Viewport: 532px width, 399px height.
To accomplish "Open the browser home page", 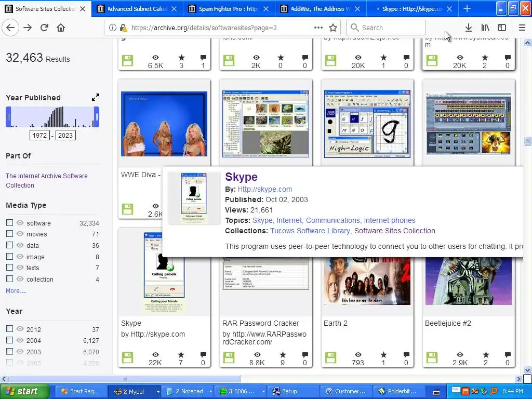I will [x=61, y=28].
